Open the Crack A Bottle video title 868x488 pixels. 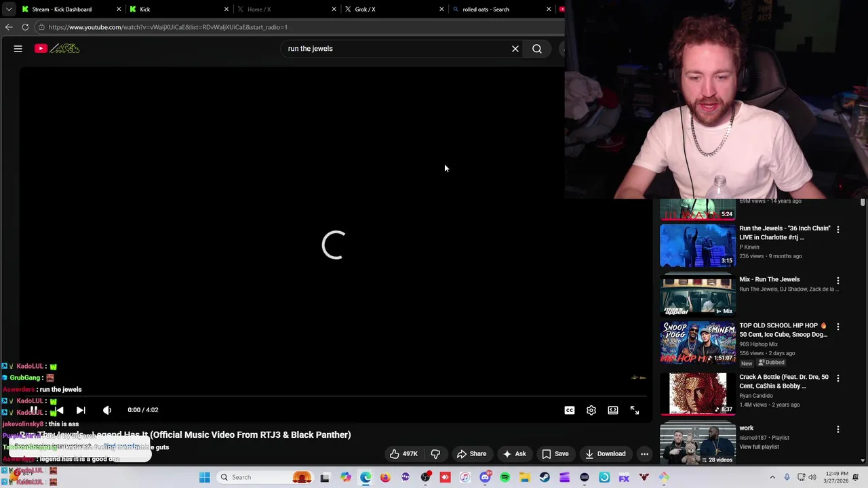point(784,382)
